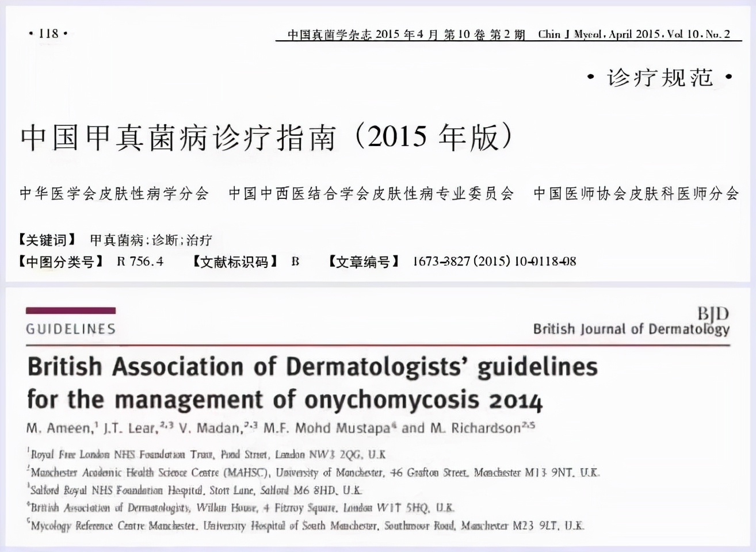The image size is (756, 552).
Task: Click the section label "诊疗规范"
Action: pyautogui.click(x=660, y=78)
